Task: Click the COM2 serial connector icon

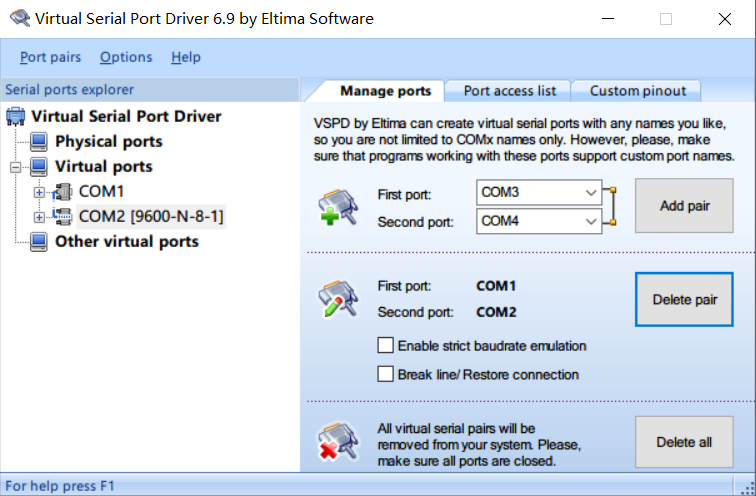Action: pyautogui.click(x=62, y=216)
